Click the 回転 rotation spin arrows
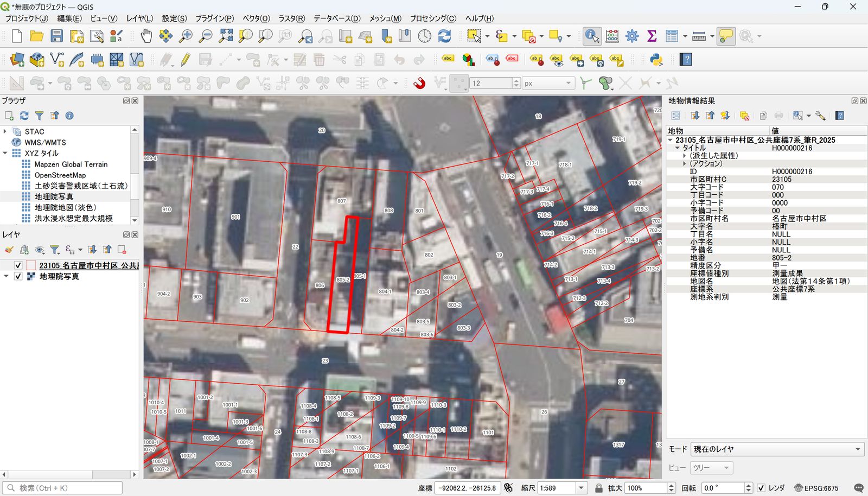The width and height of the screenshot is (868, 496). (748, 488)
